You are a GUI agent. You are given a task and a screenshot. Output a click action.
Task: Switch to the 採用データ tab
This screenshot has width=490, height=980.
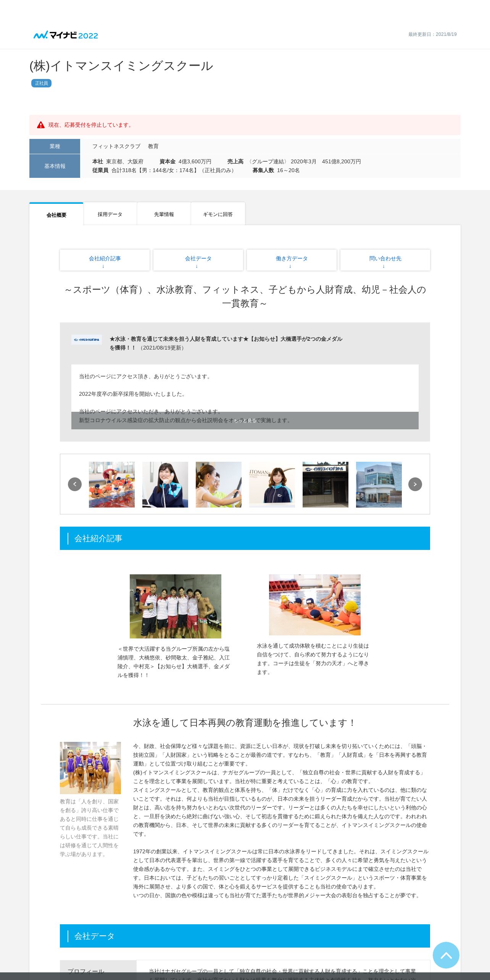pos(110,214)
